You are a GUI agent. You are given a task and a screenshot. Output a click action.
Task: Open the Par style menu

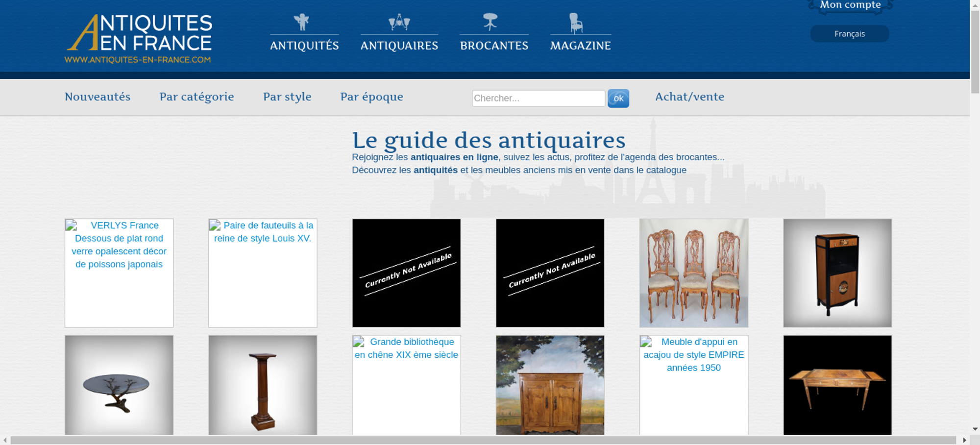click(287, 97)
